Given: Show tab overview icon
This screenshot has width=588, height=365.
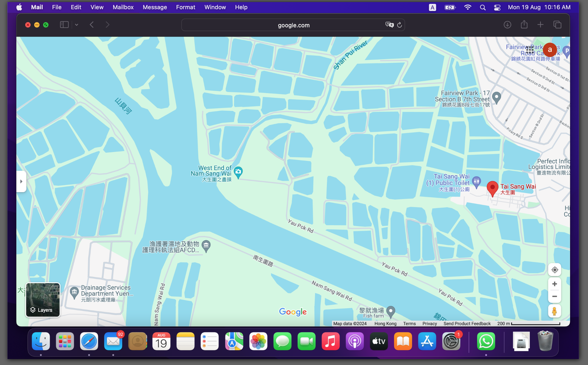Looking at the screenshot, I should [557, 25].
